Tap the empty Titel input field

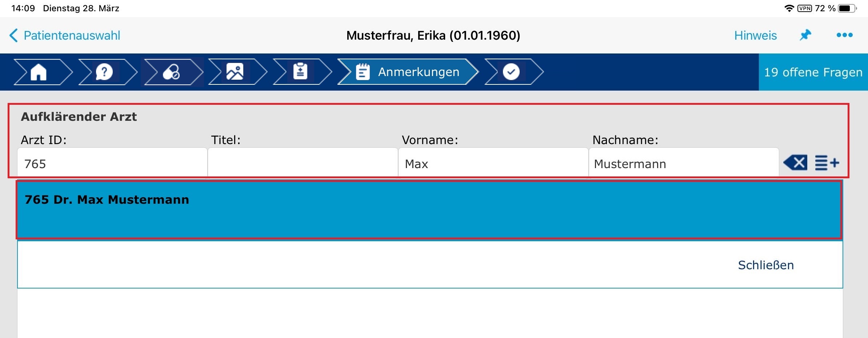[303, 163]
